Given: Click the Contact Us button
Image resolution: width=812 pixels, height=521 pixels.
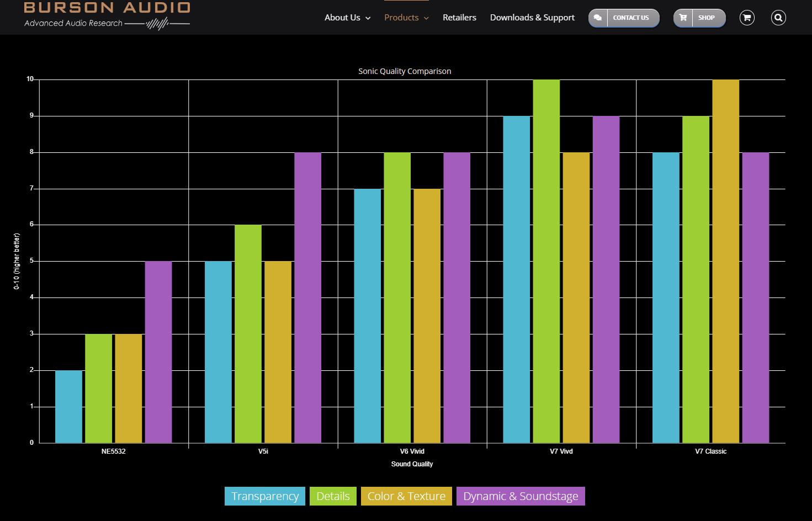Looking at the screenshot, I should [x=624, y=18].
